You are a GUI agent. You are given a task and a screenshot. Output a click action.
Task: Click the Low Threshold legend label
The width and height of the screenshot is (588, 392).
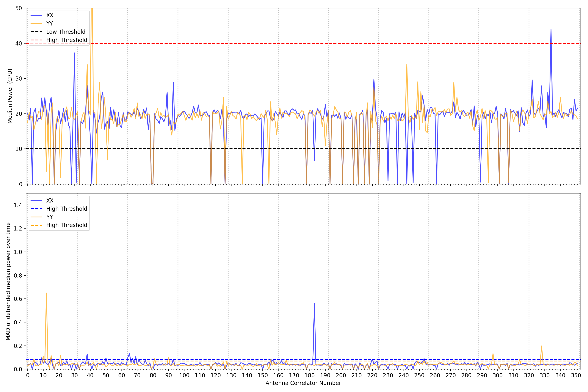[66, 32]
